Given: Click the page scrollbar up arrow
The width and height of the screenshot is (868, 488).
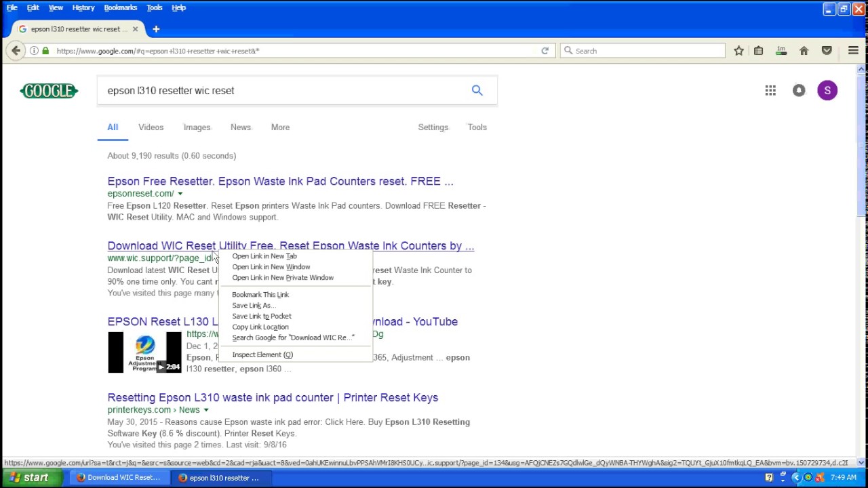Looking at the screenshot, I should tap(861, 69).
